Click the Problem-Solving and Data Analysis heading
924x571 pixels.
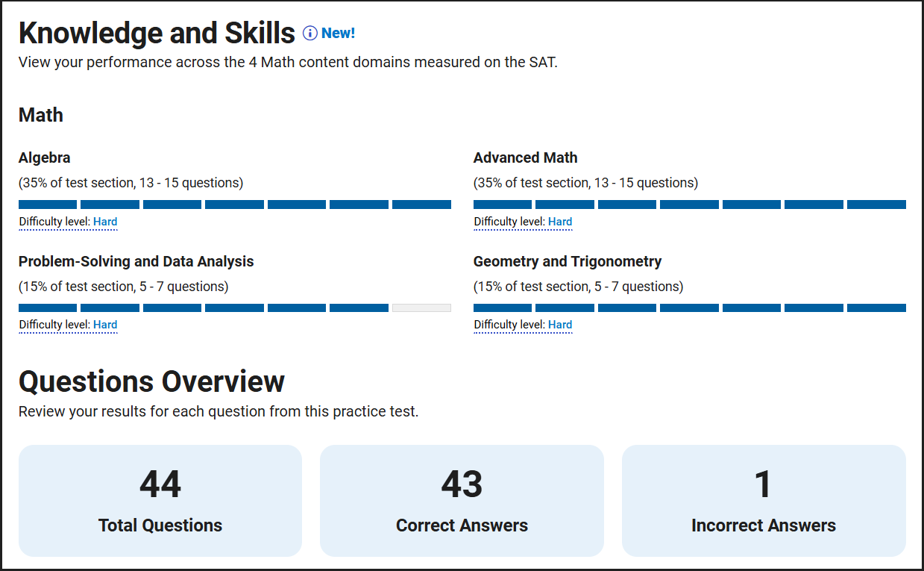click(136, 262)
